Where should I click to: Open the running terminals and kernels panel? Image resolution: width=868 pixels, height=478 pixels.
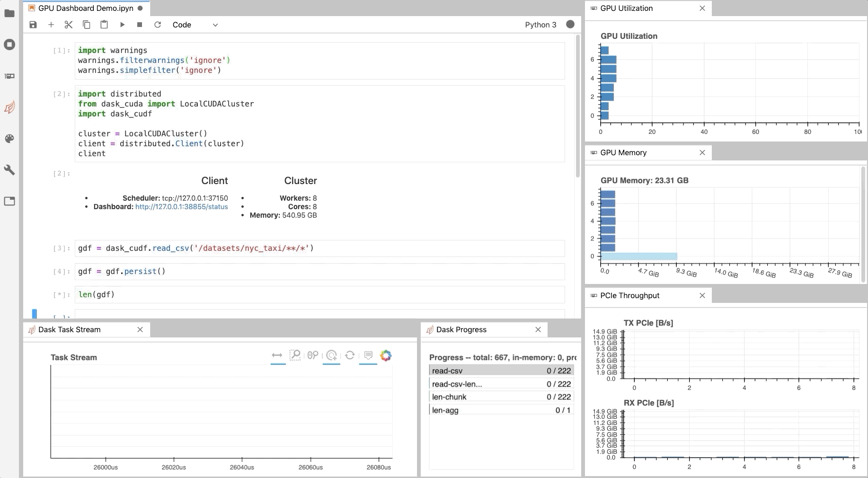[9, 44]
